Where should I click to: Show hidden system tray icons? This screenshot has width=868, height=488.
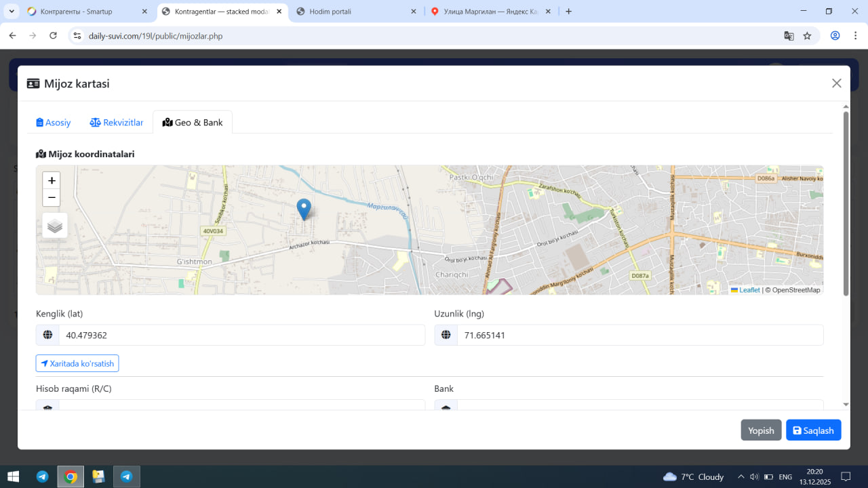[741, 476]
